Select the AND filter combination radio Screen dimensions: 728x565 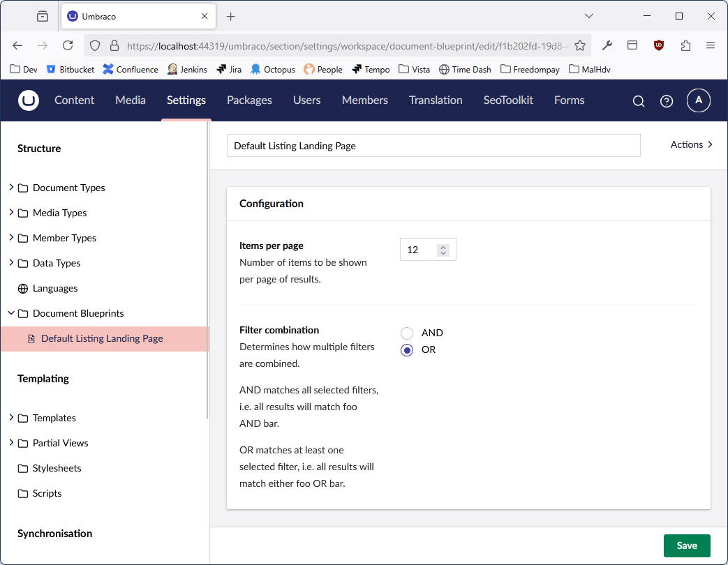coord(407,333)
